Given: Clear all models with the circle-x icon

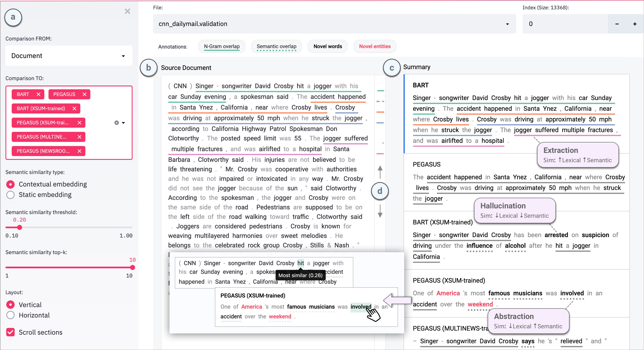Looking at the screenshot, I should click(116, 122).
